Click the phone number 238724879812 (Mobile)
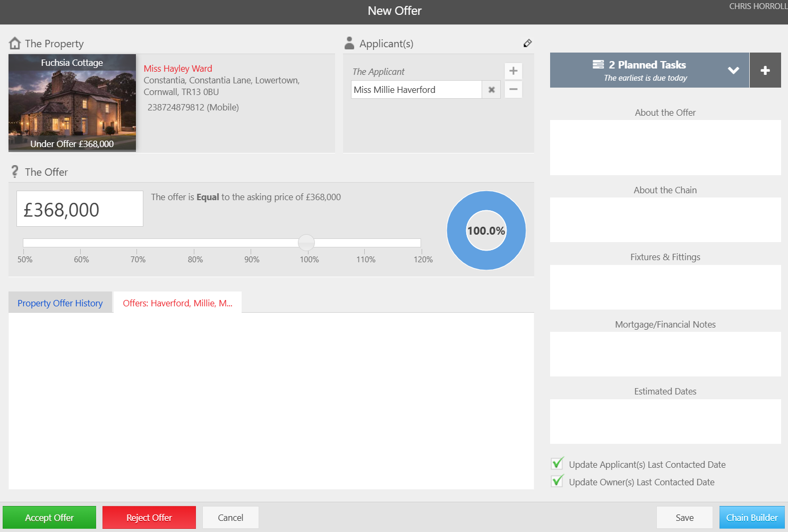Viewport: 788px width, 532px height. point(193,107)
